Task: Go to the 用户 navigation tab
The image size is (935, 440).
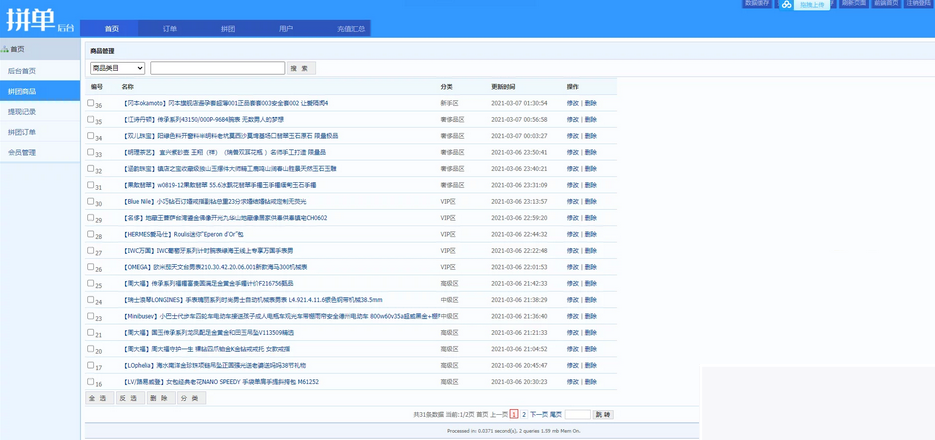Action: [286, 29]
